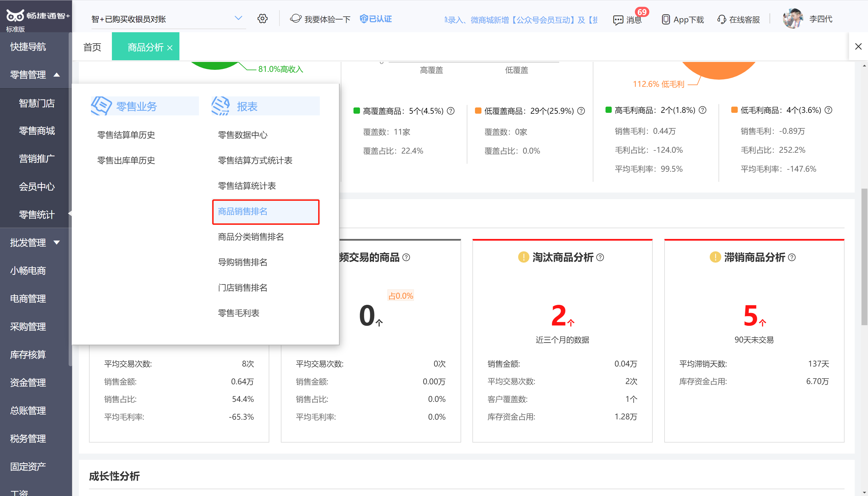This screenshot has width=868, height=496.
Task: Click the green 高覆盖商品 legend swatch
Action: (357, 111)
